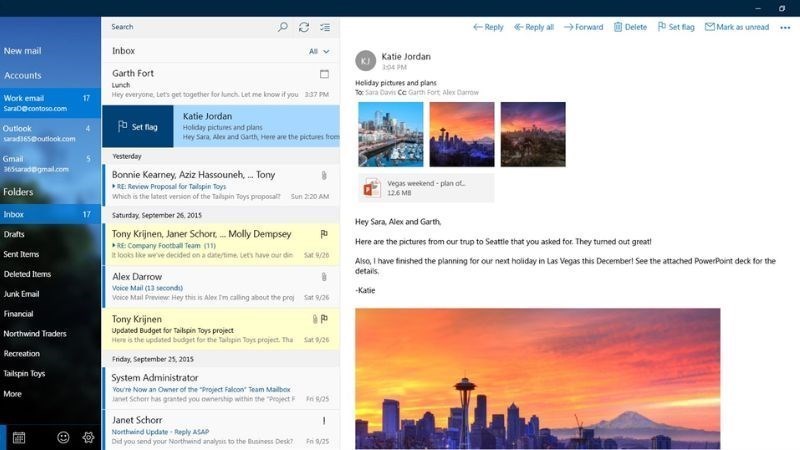Open the Sent Items folder

point(21,254)
